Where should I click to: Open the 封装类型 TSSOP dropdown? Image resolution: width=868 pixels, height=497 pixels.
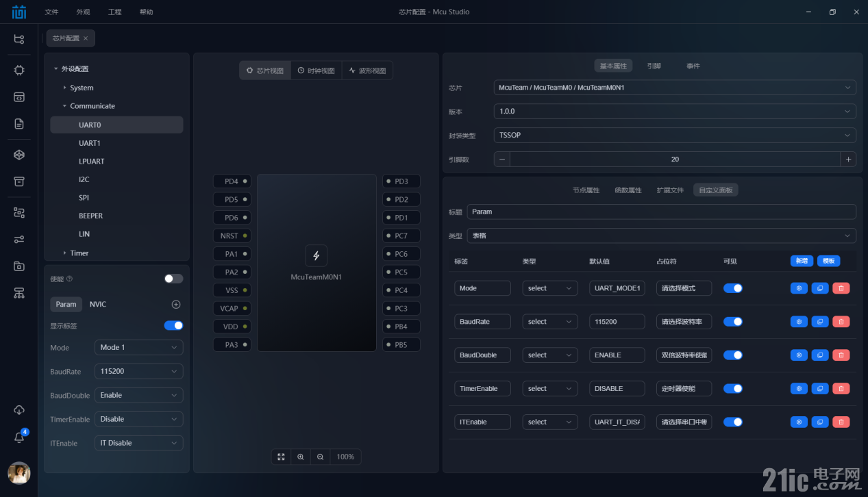click(x=675, y=135)
